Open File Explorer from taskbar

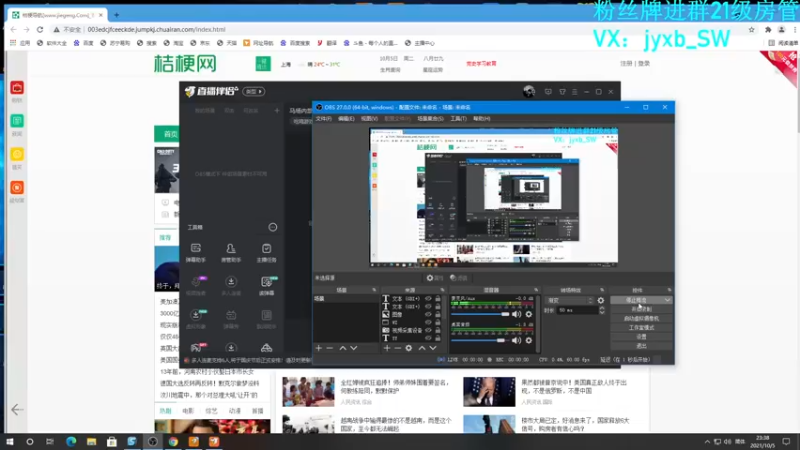tap(91, 441)
